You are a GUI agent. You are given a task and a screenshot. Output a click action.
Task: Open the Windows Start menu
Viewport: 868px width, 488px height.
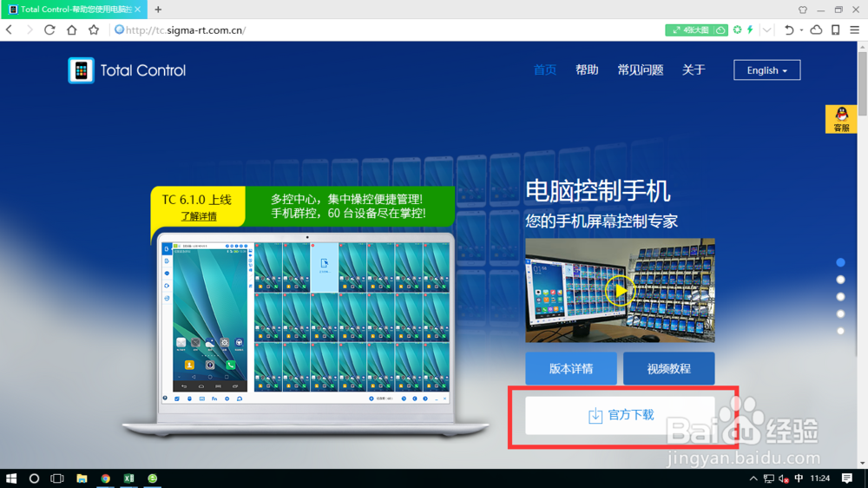coord(11,478)
